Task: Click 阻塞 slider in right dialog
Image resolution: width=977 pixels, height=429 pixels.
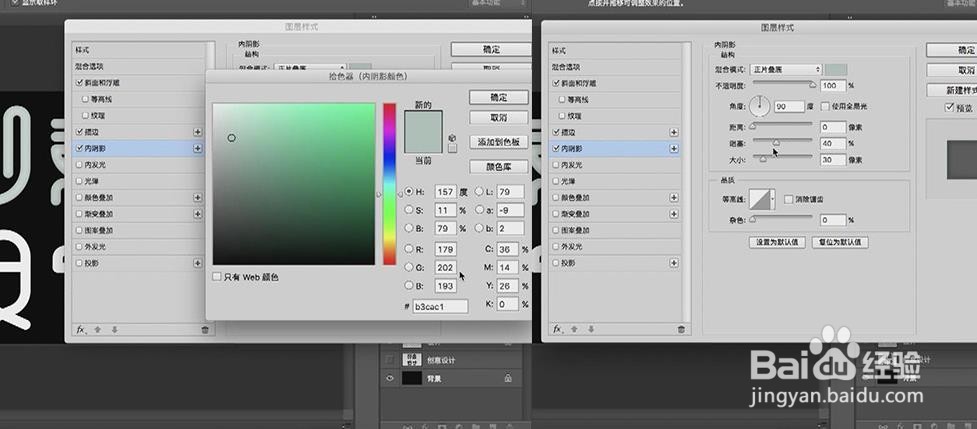Action: (x=783, y=143)
